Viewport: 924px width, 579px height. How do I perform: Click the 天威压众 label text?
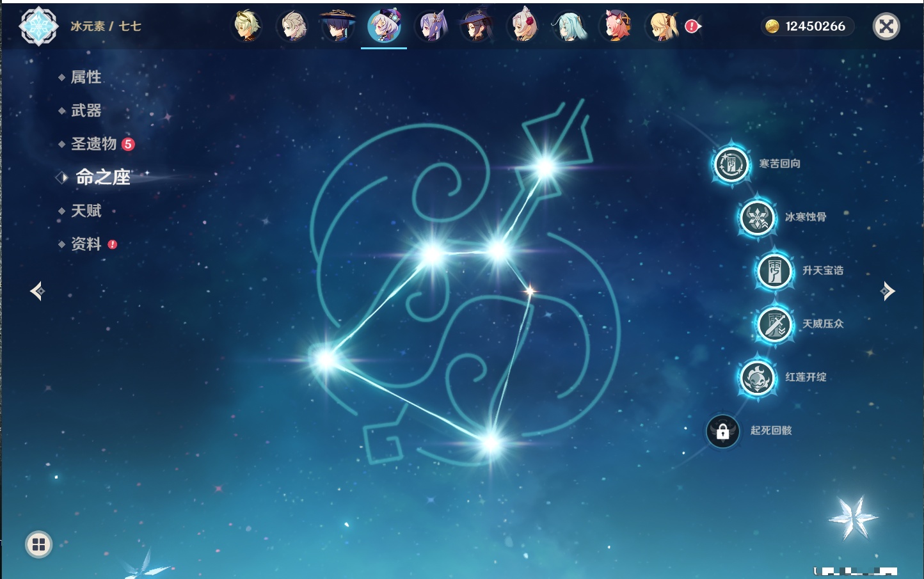coord(823,324)
